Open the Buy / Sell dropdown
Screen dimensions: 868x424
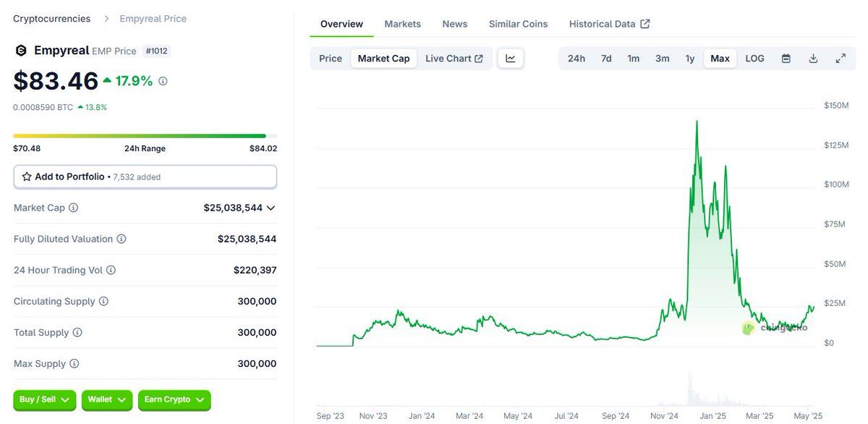44,399
